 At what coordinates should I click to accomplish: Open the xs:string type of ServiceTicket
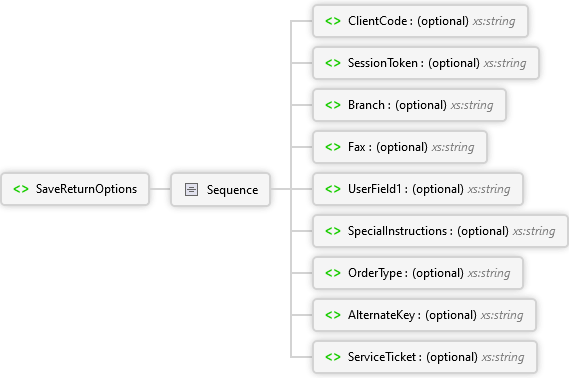pos(503,357)
